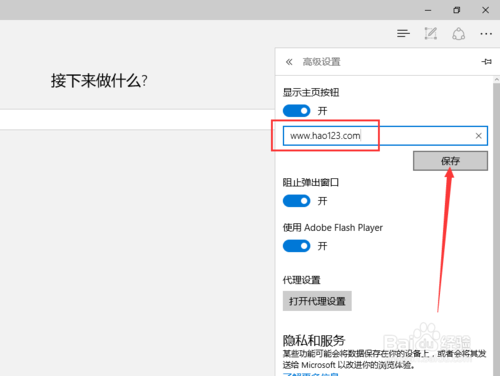Go back using the double chevron
The image size is (500, 376).
(x=289, y=62)
